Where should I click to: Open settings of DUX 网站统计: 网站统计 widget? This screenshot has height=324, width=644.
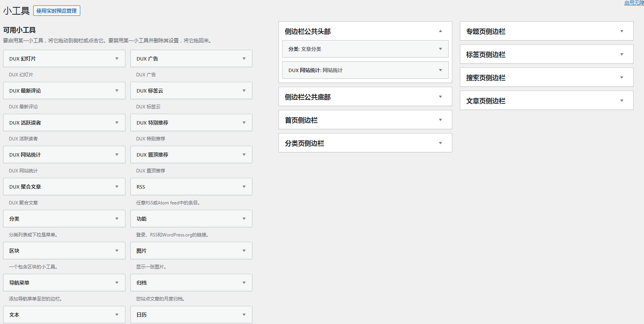(x=440, y=70)
